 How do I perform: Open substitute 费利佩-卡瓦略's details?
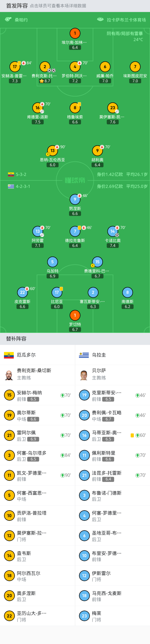tap(112, 415)
